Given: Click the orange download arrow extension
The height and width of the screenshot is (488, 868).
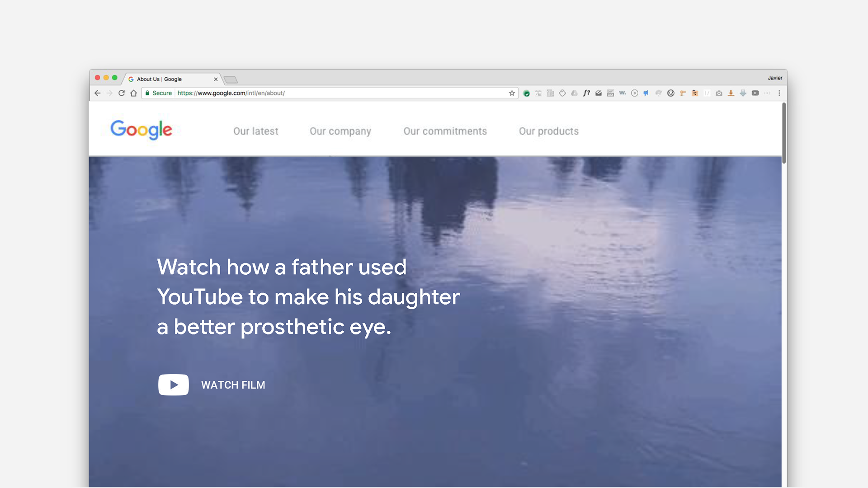Looking at the screenshot, I should click(731, 93).
